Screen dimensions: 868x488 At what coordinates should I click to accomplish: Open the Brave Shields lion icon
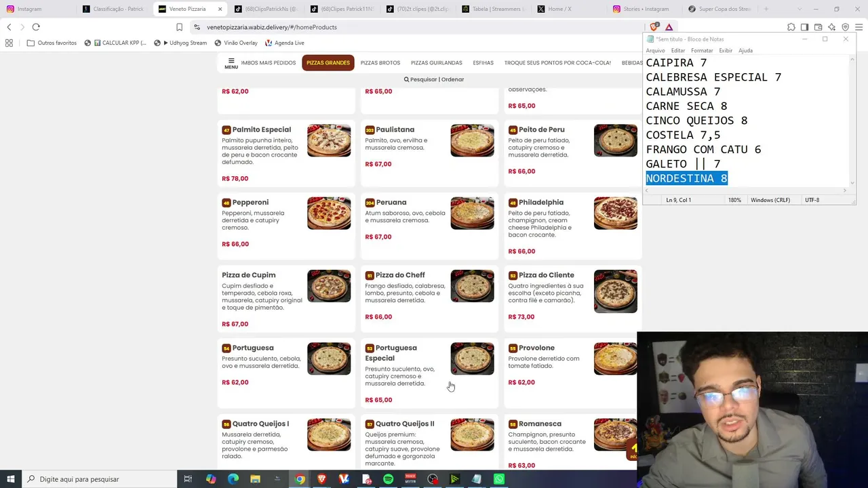point(654,27)
